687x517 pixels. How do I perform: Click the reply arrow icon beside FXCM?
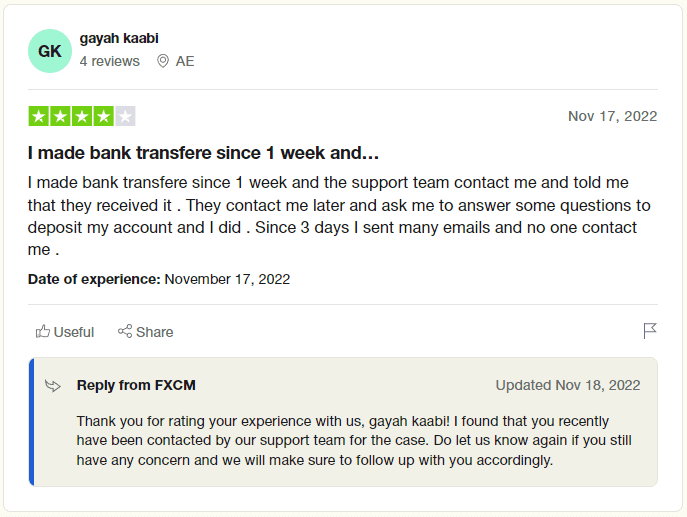tap(53, 386)
